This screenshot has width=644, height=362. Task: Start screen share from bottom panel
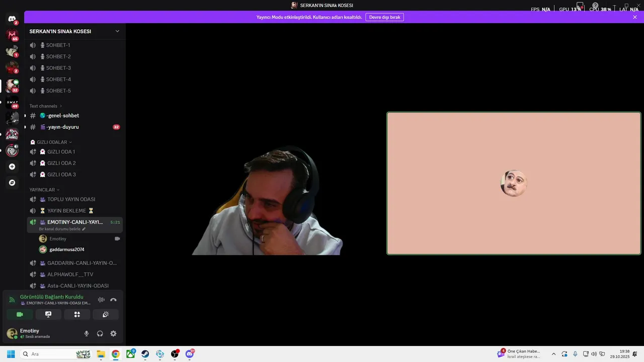pyautogui.click(x=48, y=314)
